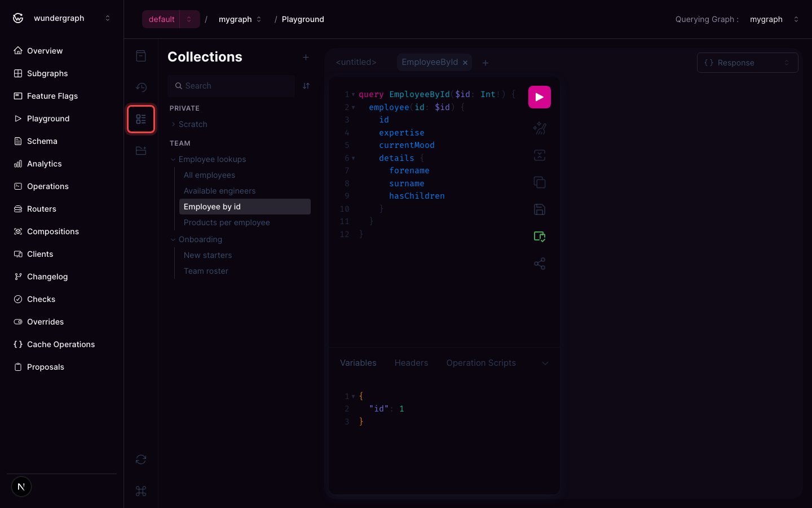This screenshot has width=812, height=508.
Task: Go to Operations page
Action: tap(62, 186)
